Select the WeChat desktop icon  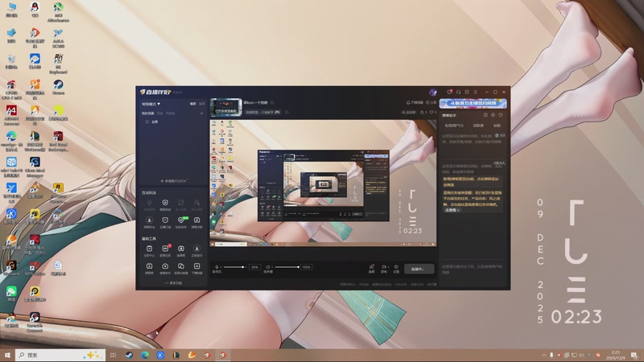point(11,294)
